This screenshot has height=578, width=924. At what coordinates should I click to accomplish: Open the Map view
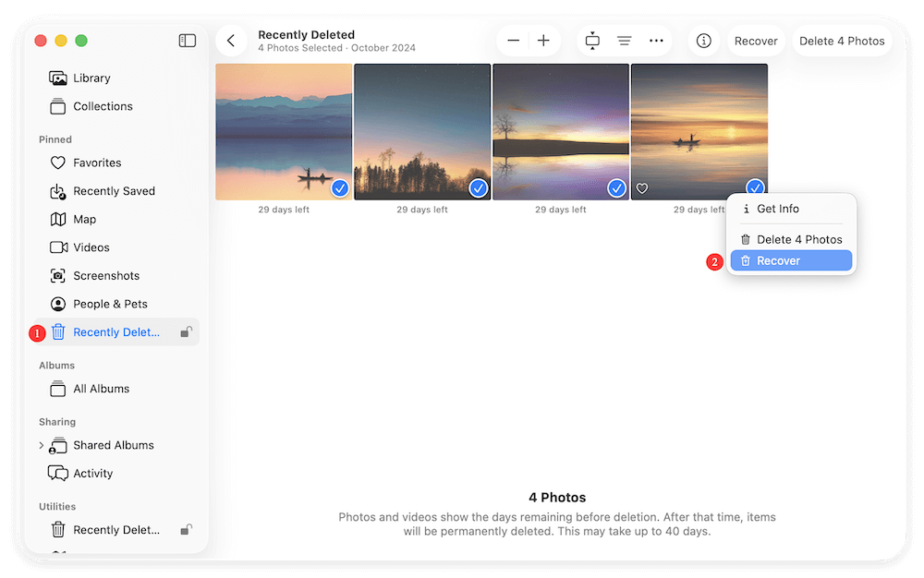tap(84, 219)
